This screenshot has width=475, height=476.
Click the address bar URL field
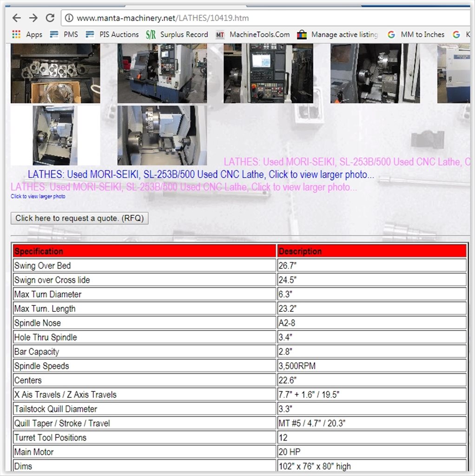click(265, 18)
